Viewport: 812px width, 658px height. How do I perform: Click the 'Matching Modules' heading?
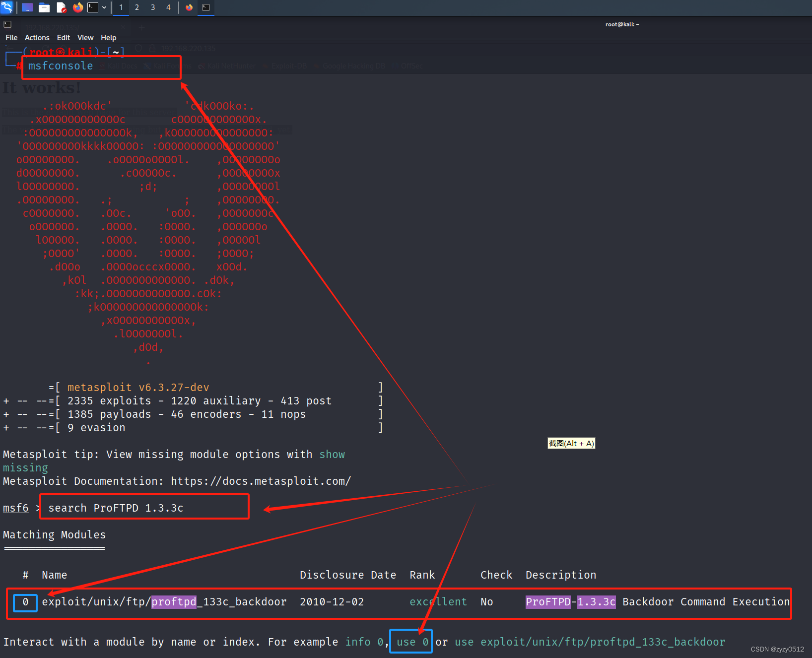(55, 535)
